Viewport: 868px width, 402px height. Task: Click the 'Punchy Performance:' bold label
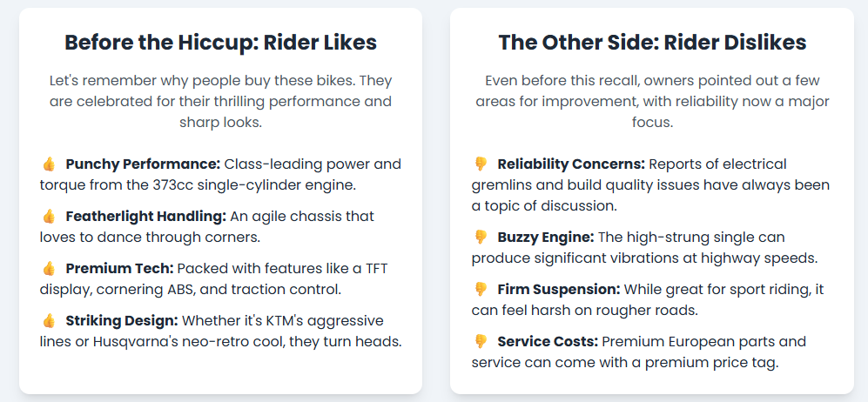[x=143, y=164]
